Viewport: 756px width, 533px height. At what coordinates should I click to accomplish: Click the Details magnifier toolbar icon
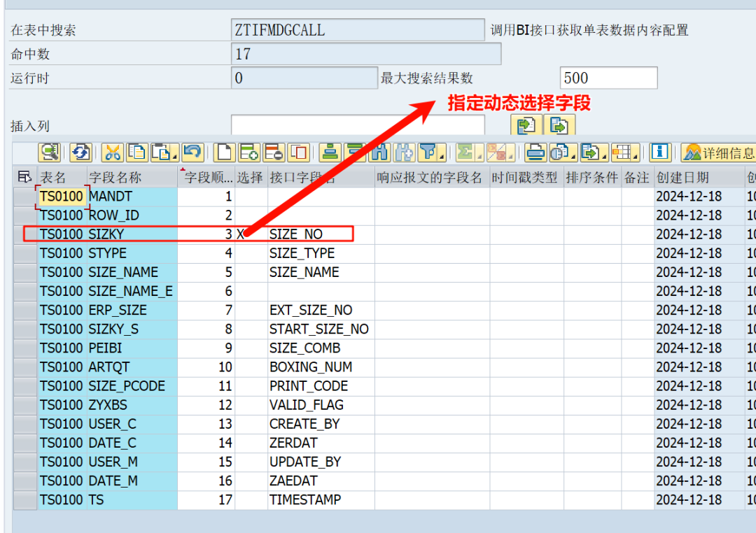click(x=49, y=152)
